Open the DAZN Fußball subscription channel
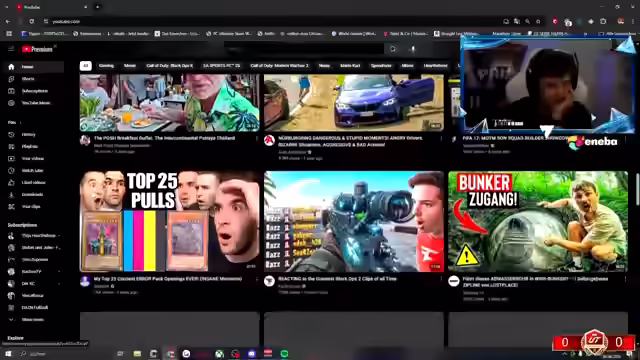 point(33,307)
